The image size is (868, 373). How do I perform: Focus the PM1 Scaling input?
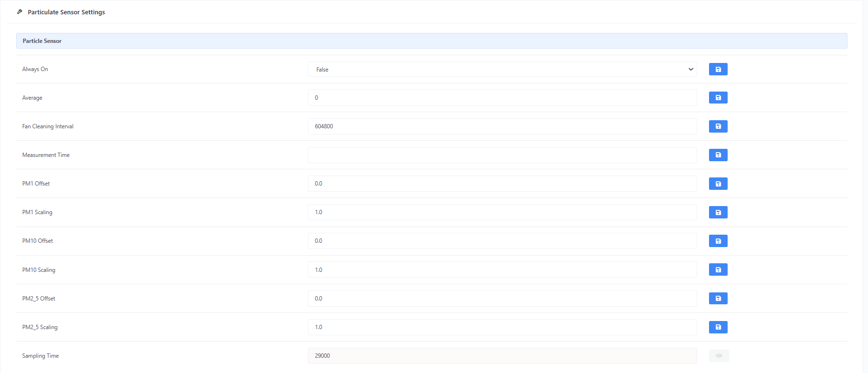tap(502, 212)
